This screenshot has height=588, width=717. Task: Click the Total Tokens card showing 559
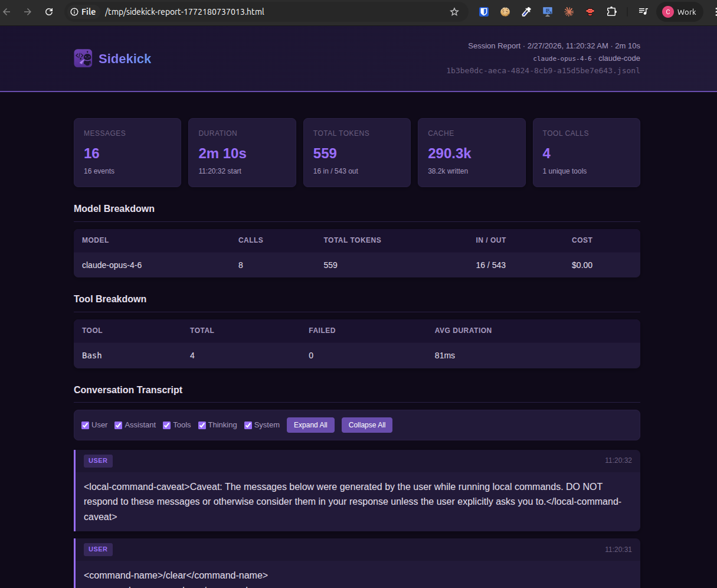click(357, 152)
